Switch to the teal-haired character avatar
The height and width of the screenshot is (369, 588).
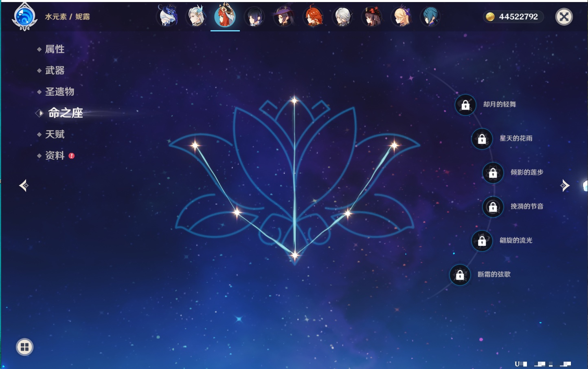click(x=430, y=17)
